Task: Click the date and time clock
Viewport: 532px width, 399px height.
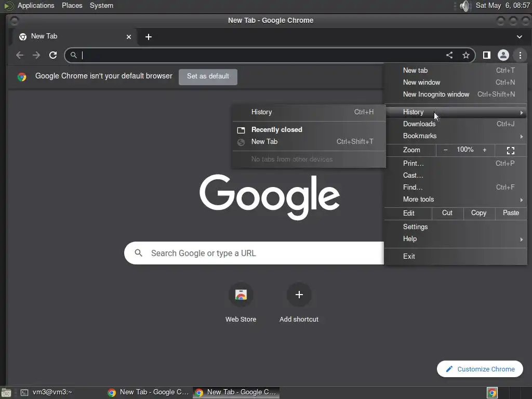Action: [x=502, y=5]
